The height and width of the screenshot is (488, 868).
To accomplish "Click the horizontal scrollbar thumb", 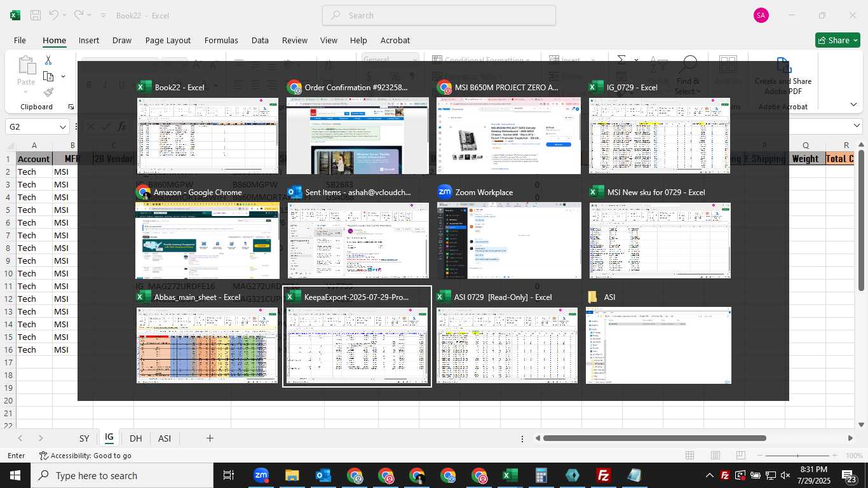I will click(654, 438).
